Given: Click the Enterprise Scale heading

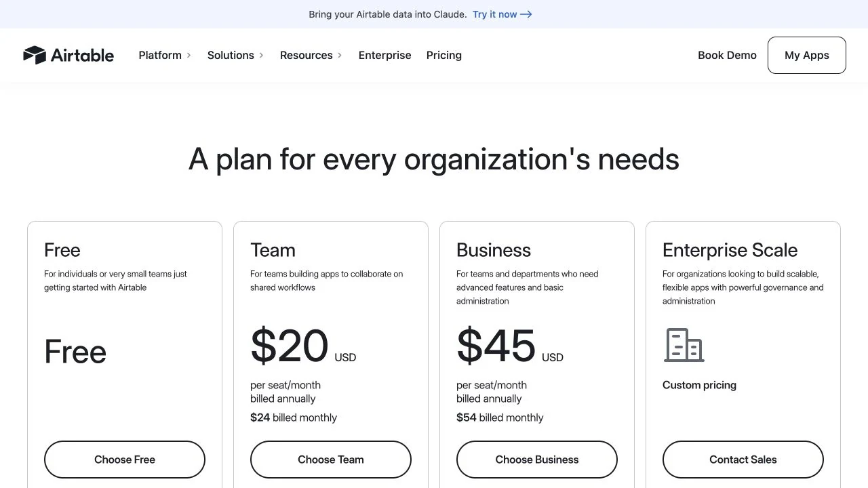Looking at the screenshot, I should [730, 250].
